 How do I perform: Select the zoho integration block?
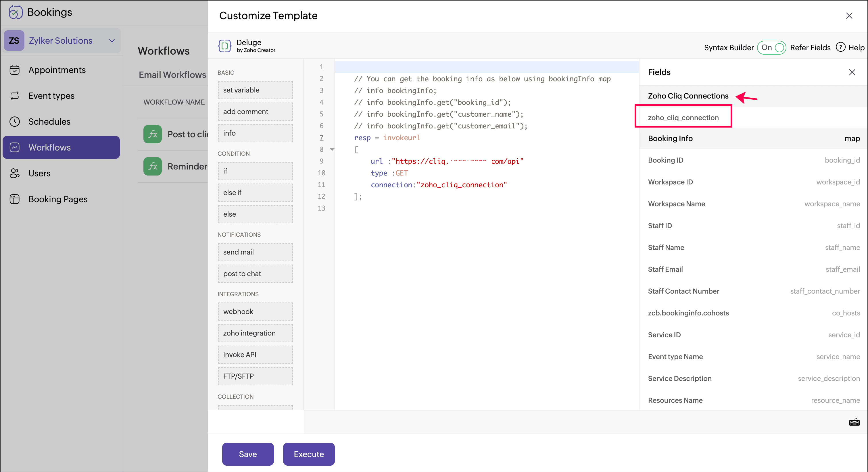[x=256, y=333]
